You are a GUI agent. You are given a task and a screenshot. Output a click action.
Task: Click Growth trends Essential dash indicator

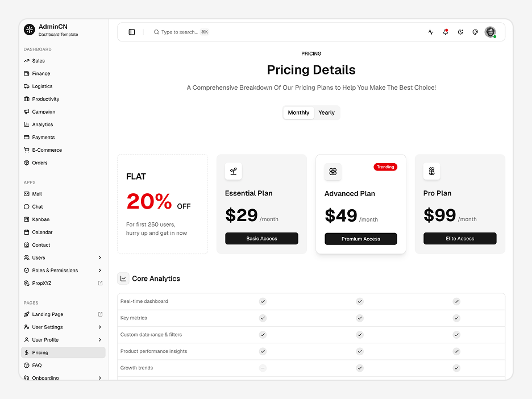263,368
